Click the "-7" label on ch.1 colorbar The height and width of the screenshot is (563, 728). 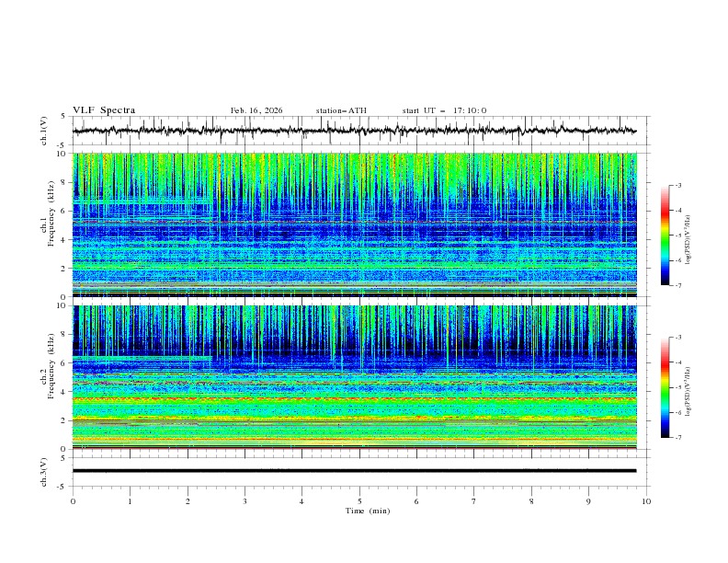click(678, 285)
